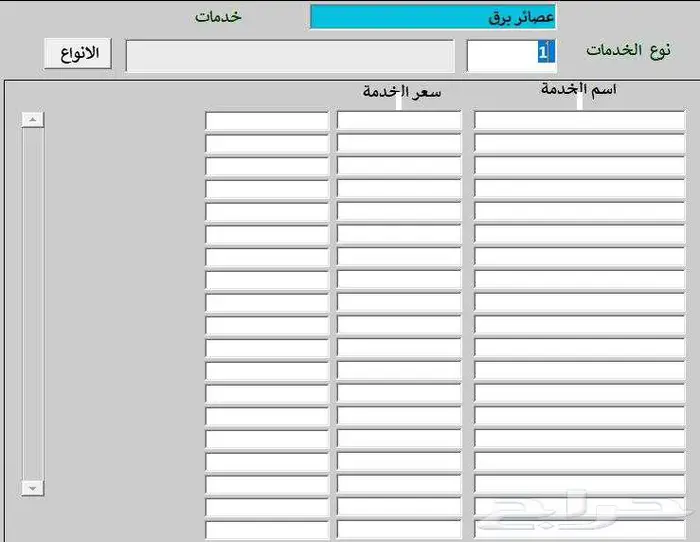Image resolution: width=700 pixels, height=542 pixels.
Task: Click the اسم الخدمة column header
Action: pos(578,90)
